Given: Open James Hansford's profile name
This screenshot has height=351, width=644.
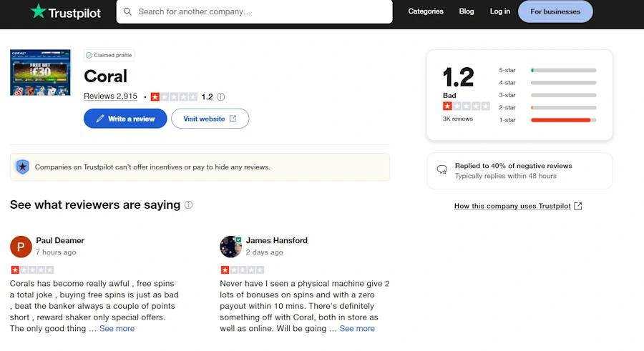Looking at the screenshot, I should 276,241.
